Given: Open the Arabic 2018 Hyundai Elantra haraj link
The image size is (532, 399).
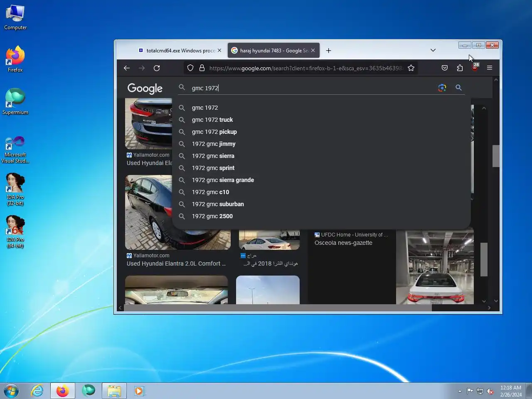Looking at the screenshot, I should (x=271, y=264).
